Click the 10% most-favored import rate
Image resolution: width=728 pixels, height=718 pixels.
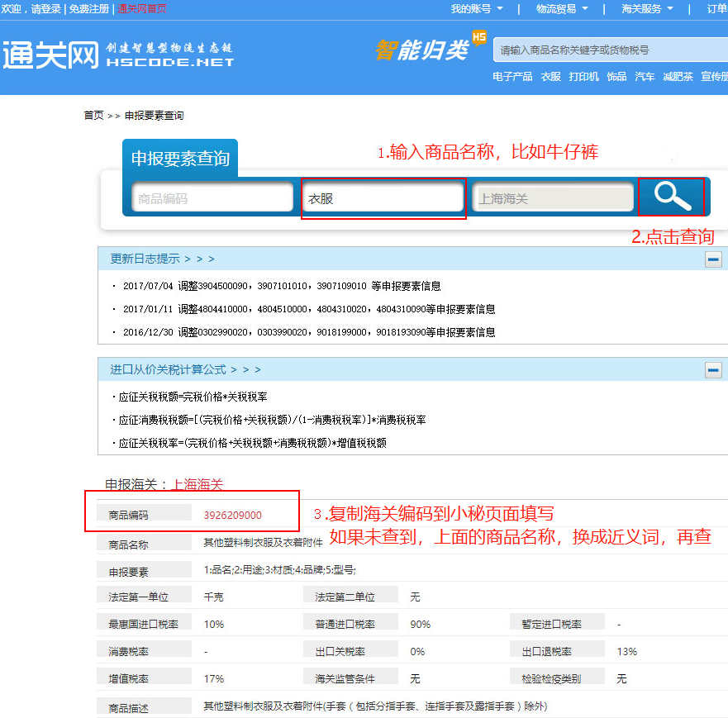213,625
